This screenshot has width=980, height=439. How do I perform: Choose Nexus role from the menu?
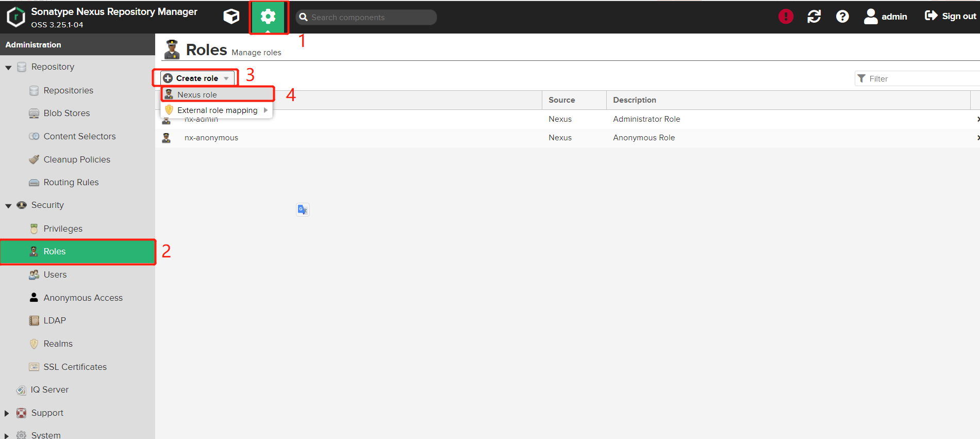(x=217, y=94)
